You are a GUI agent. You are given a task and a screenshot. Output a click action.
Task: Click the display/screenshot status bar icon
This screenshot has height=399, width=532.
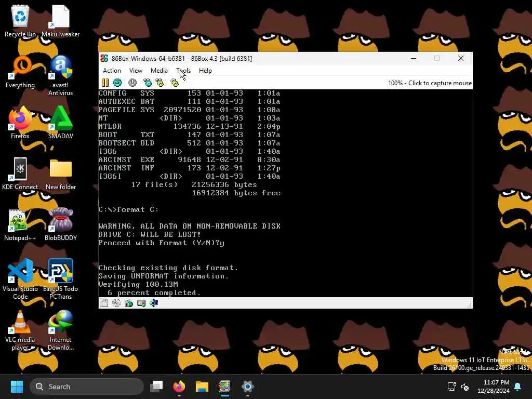tap(141, 303)
